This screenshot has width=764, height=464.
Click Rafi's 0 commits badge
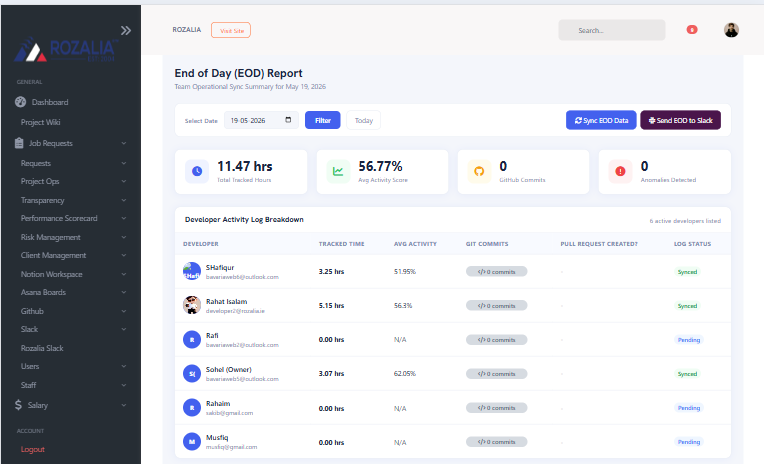[497, 340]
